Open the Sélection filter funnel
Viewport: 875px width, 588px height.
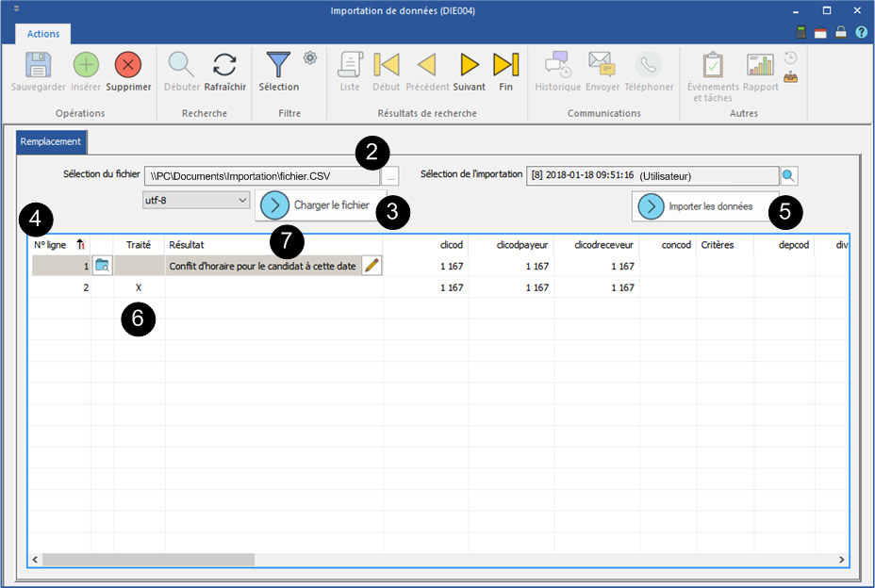tap(278, 65)
